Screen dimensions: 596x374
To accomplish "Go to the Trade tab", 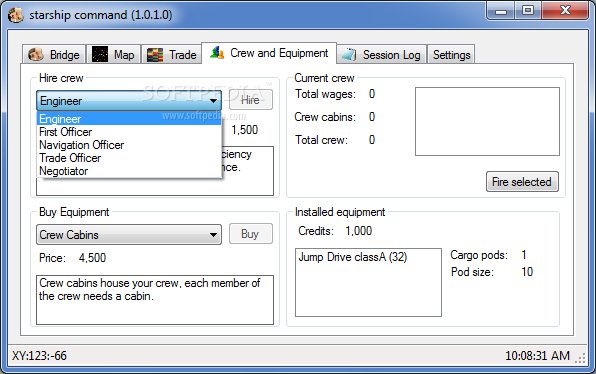I will point(172,54).
